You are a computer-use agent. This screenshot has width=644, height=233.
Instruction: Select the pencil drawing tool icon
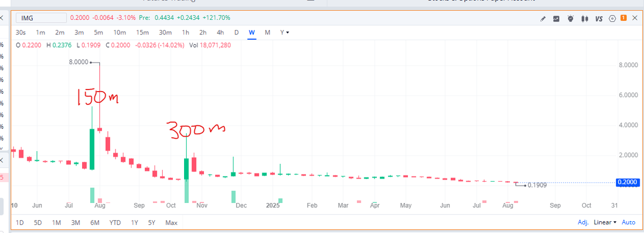click(x=543, y=19)
